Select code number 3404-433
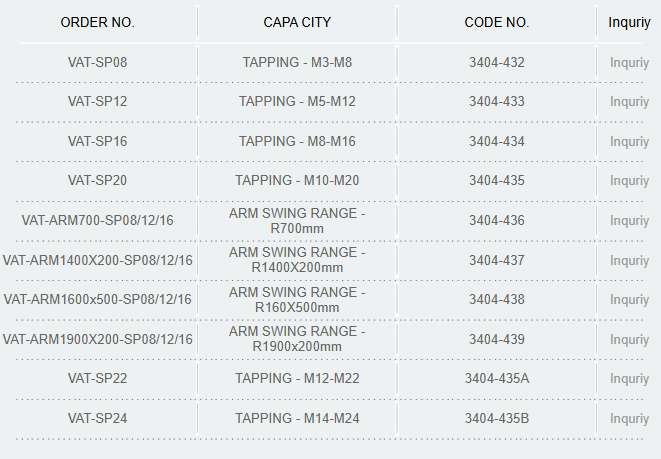The height and width of the screenshot is (459, 661). point(497,102)
